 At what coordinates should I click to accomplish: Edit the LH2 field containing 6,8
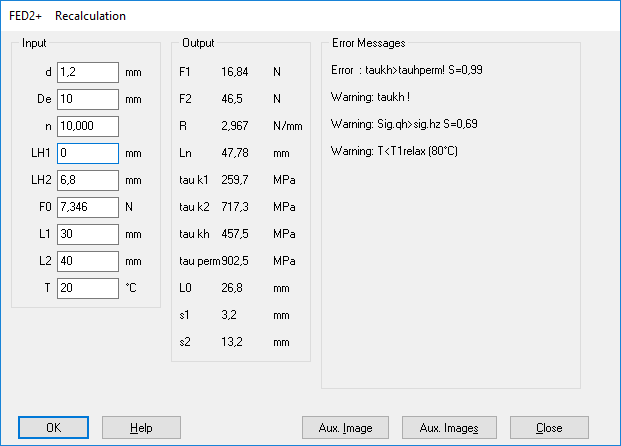(x=88, y=180)
